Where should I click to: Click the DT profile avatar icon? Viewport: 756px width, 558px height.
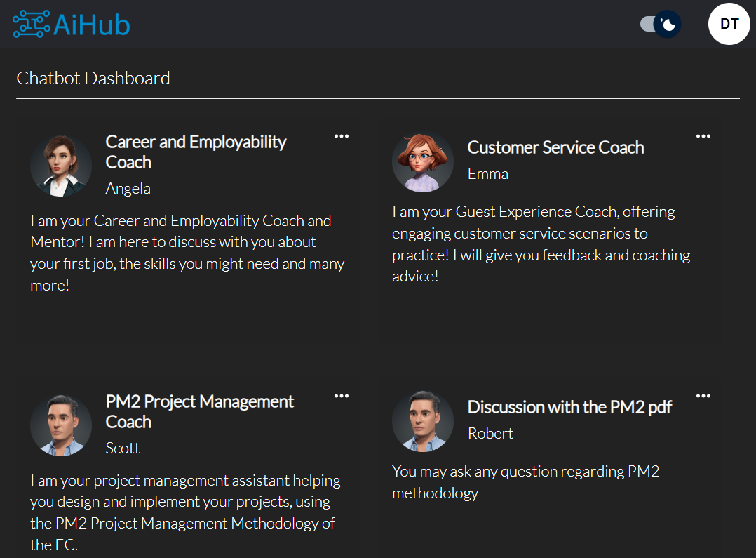coord(729,24)
